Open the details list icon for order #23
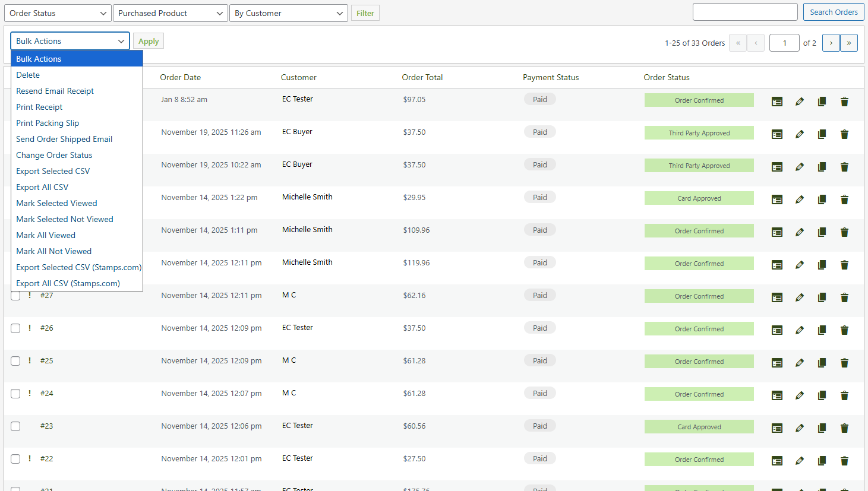The image size is (868, 491). [x=777, y=428]
